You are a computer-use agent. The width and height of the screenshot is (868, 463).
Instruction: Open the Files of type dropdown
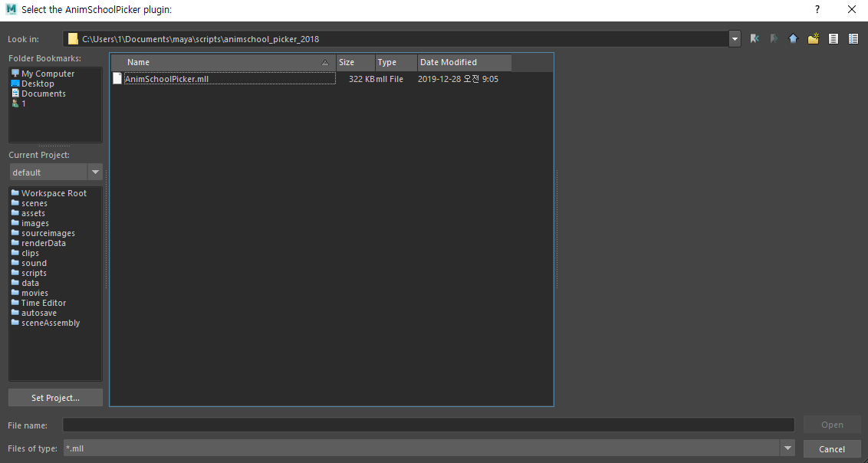tap(787, 448)
